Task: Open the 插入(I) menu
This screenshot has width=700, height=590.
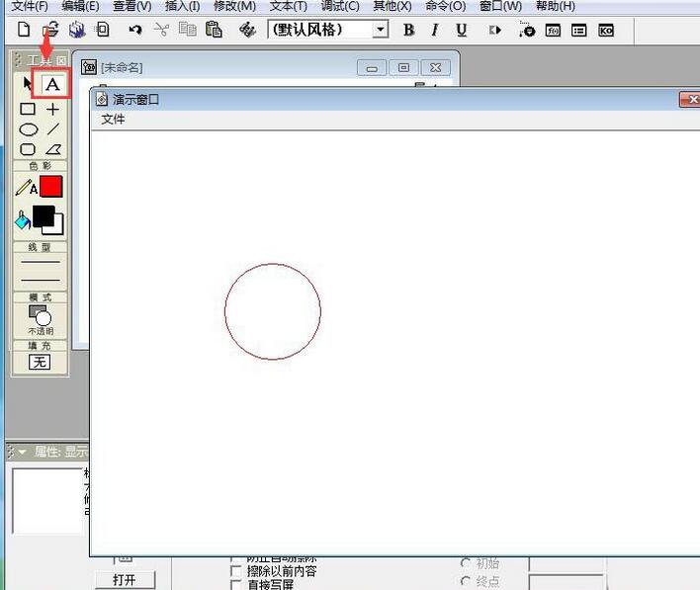Action: point(182,6)
